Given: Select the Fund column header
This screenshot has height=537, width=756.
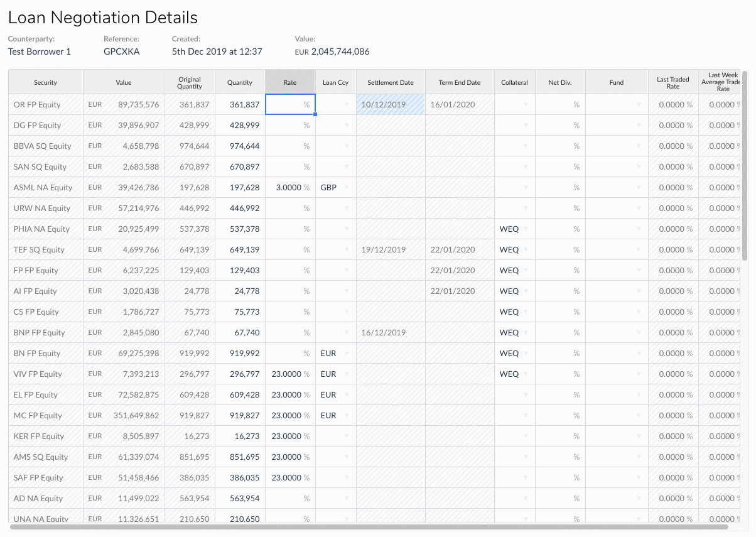Looking at the screenshot, I should coord(617,82).
